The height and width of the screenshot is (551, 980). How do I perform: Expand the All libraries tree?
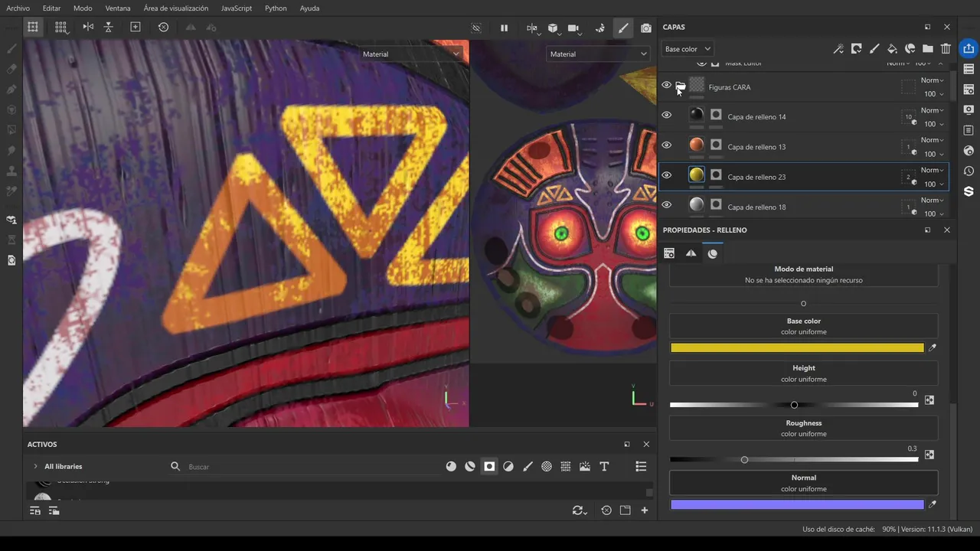(x=35, y=466)
